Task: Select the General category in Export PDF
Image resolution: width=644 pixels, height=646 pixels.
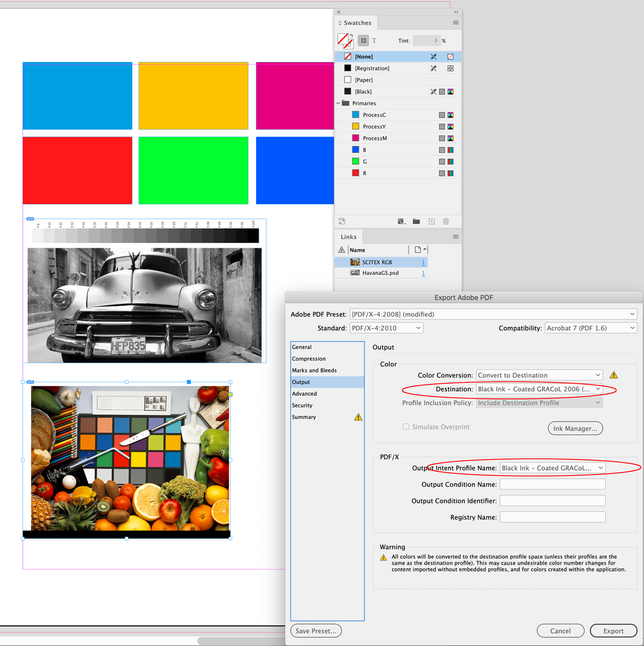Action: tap(327, 347)
